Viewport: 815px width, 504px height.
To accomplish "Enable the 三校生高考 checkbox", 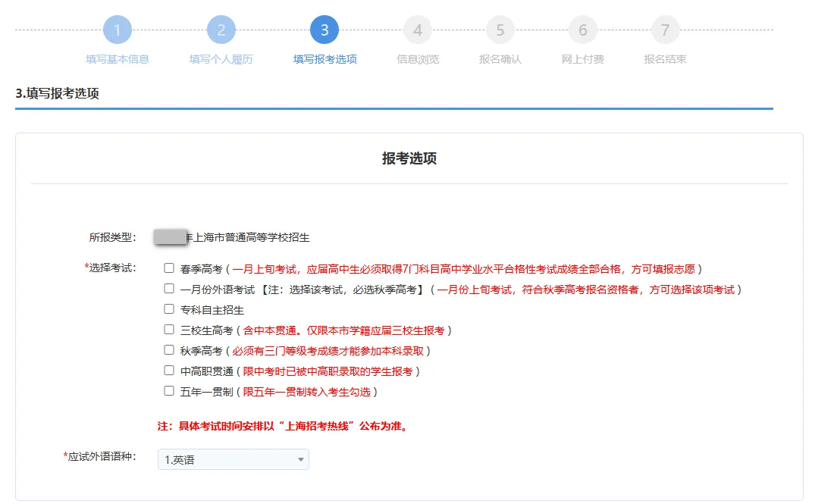I will tap(169, 330).
